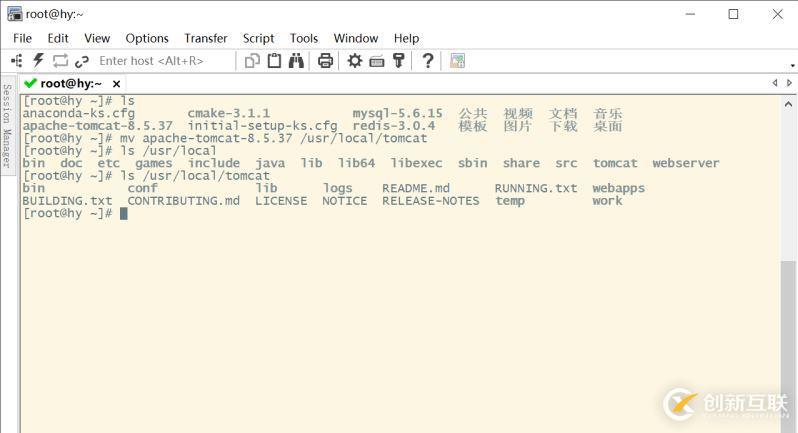Click 'BUILDING.txt' in the tomcat listing
Screen dimensions: 798x433
click(x=67, y=201)
